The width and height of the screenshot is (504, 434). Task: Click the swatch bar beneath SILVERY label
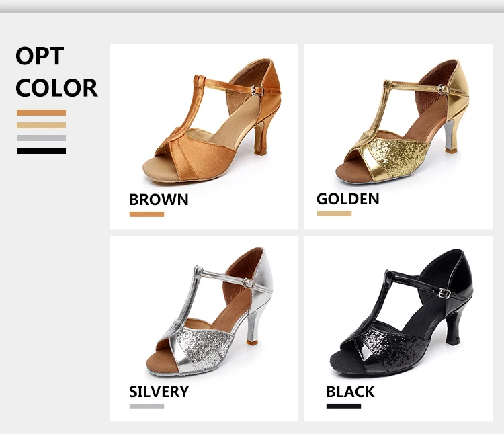pos(146,406)
